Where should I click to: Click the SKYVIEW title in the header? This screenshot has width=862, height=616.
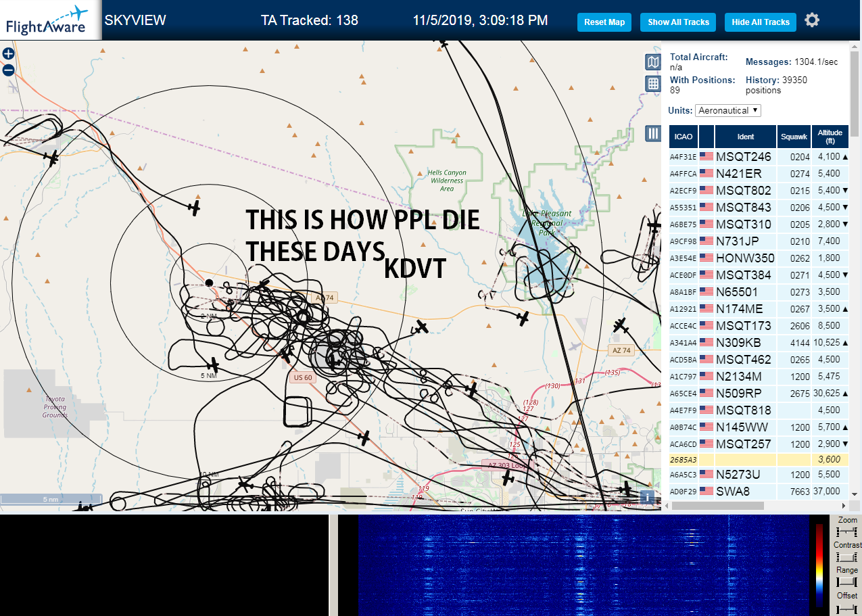pyautogui.click(x=135, y=20)
